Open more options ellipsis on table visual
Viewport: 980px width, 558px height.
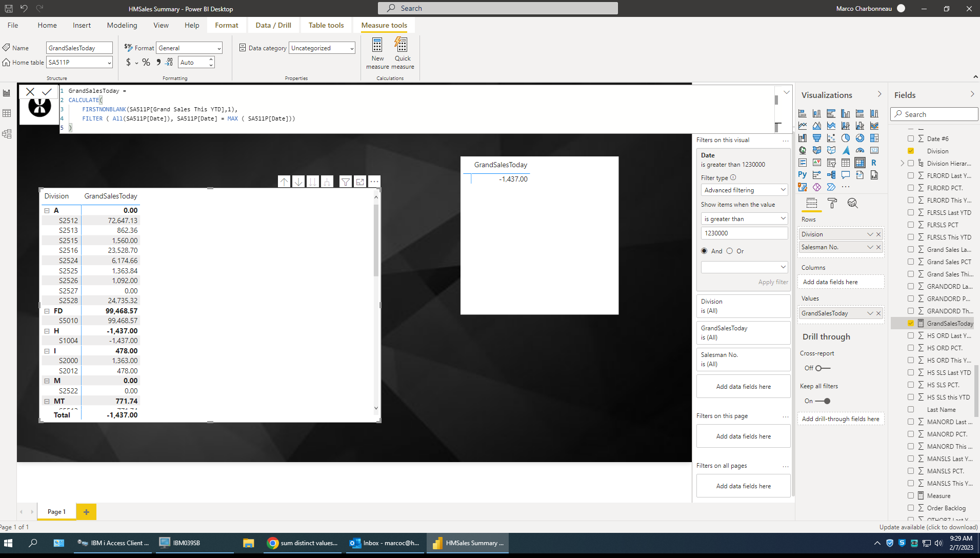click(374, 182)
